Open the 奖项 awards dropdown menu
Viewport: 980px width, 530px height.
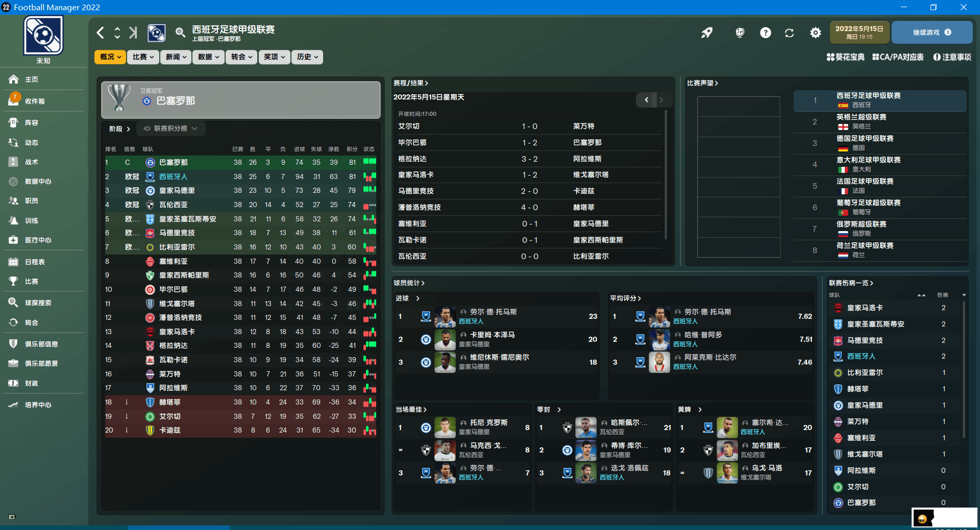pos(274,57)
